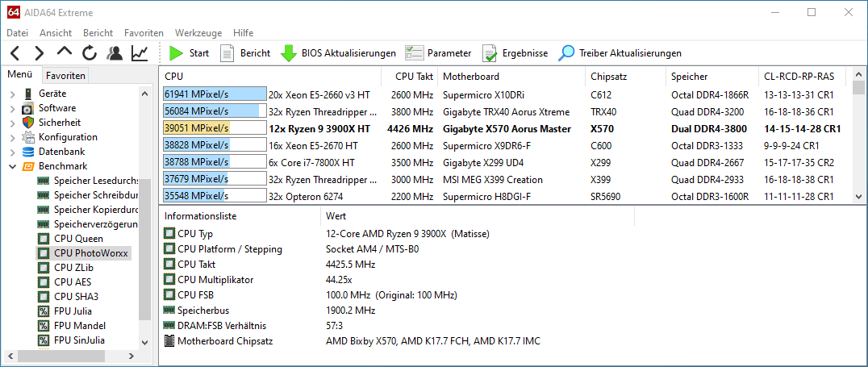The width and height of the screenshot is (868, 367).
Task: Switch to the Favoriten tab
Action: point(65,76)
